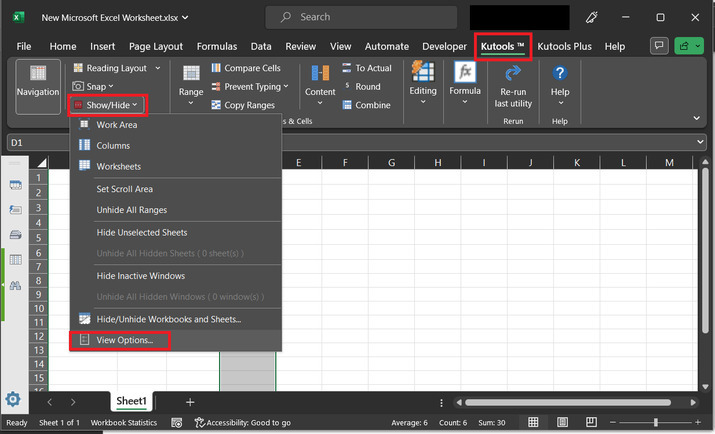The width and height of the screenshot is (715, 434).
Task: Click Re-run last utility
Action: pos(513,86)
